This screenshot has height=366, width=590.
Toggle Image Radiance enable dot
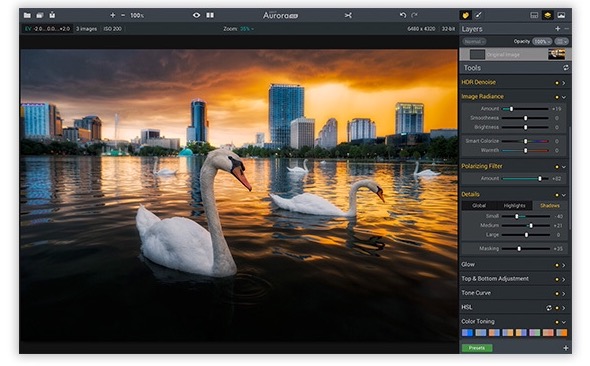point(557,97)
